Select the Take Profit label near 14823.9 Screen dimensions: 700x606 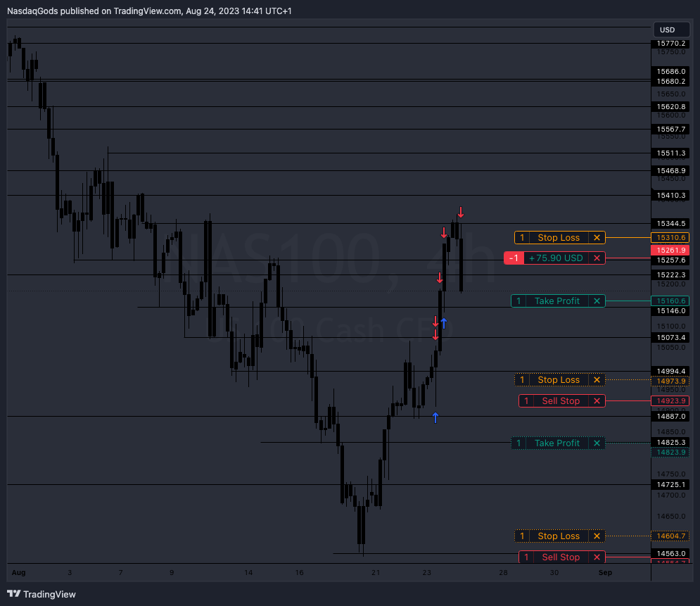tap(556, 443)
